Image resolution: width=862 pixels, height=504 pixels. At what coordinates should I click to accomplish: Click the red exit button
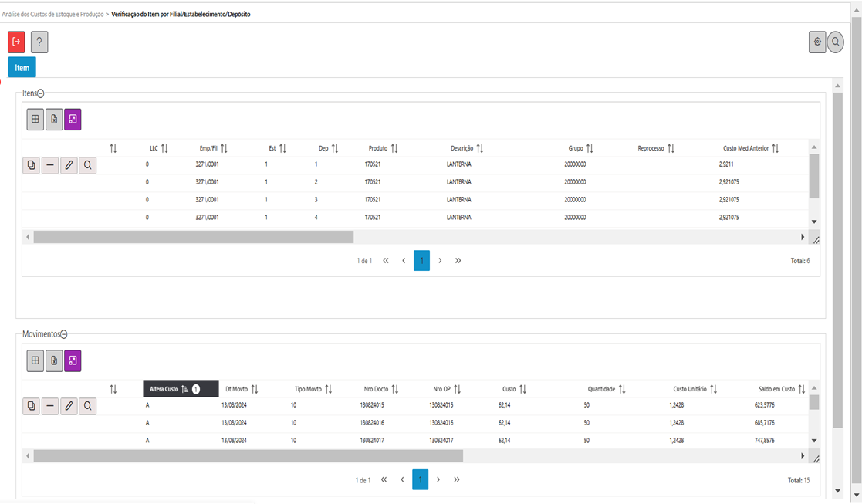tap(16, 42)
